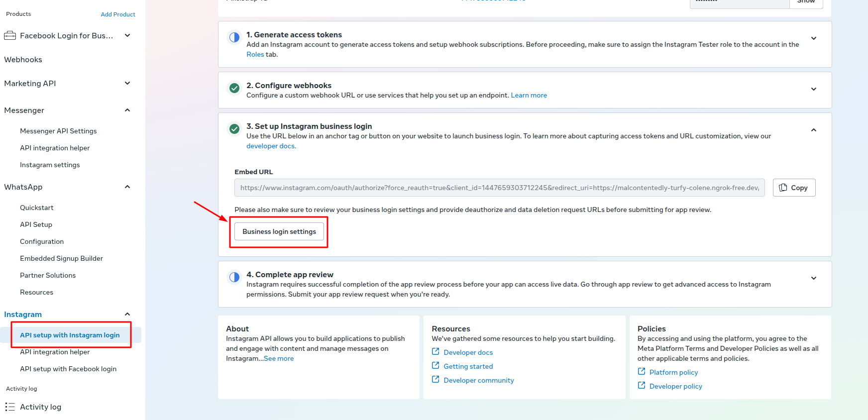The height and width of the screenshot is (420, 868).
Task: Open Instagram settings under Messenger
Action: pos(50,165)
